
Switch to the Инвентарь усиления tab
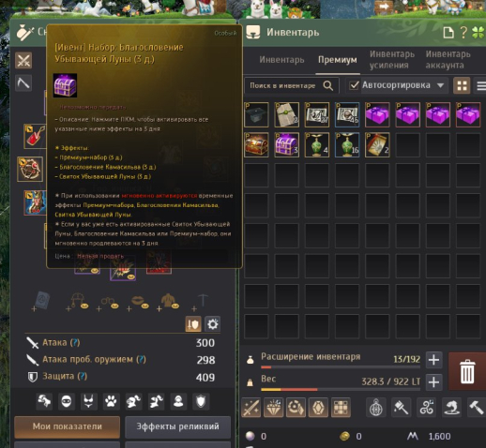click(x=392, y=60)
